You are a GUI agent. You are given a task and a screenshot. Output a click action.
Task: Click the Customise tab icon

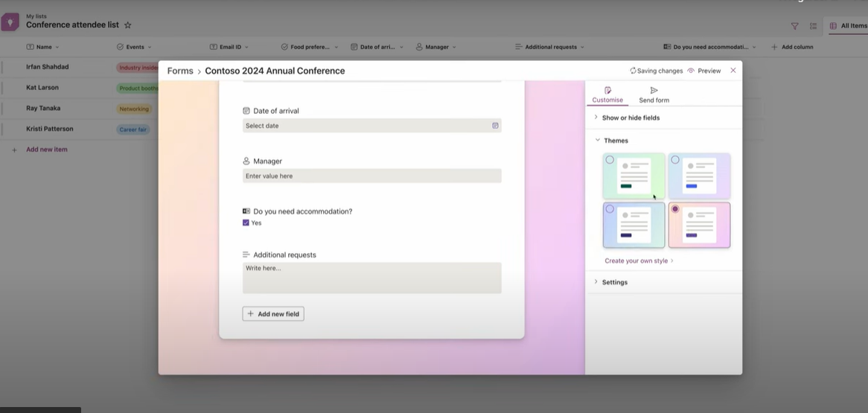(x=607, y=90)
